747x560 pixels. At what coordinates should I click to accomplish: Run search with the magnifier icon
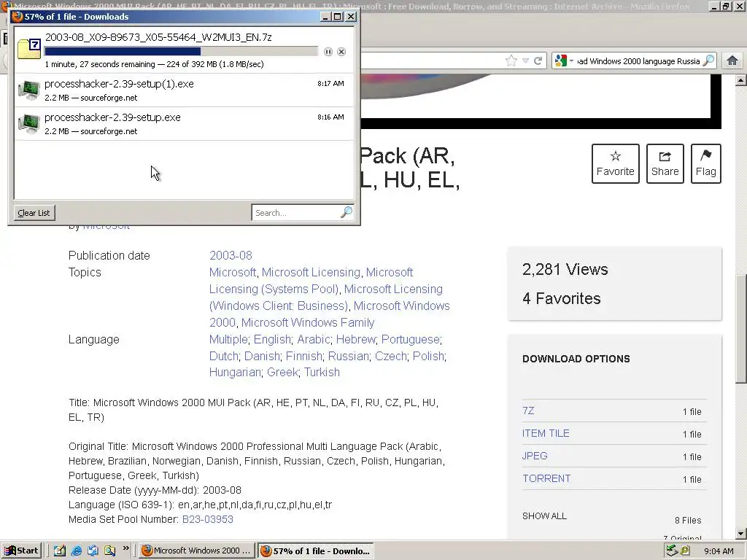click(709, 61)
